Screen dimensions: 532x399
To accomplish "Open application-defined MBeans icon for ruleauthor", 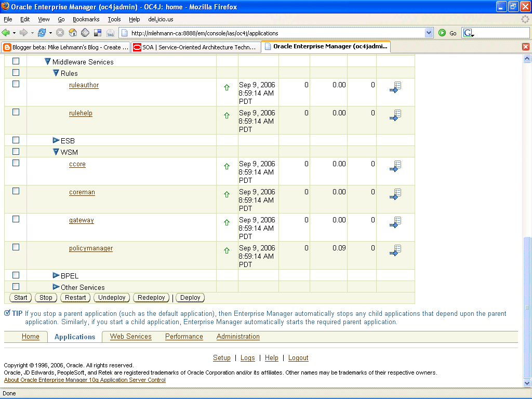I will pyautogui.click(x=395, y=87).
